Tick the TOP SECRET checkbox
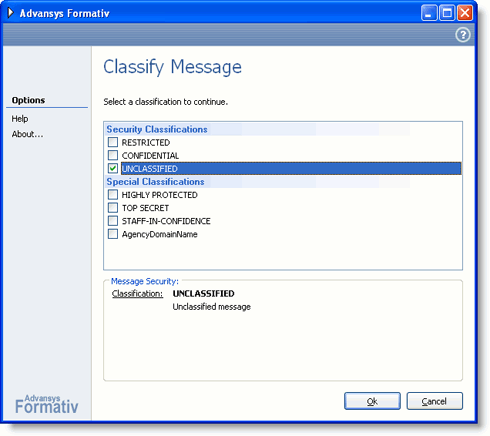This screenshot has width=490, height=436. tap(113, 208)
